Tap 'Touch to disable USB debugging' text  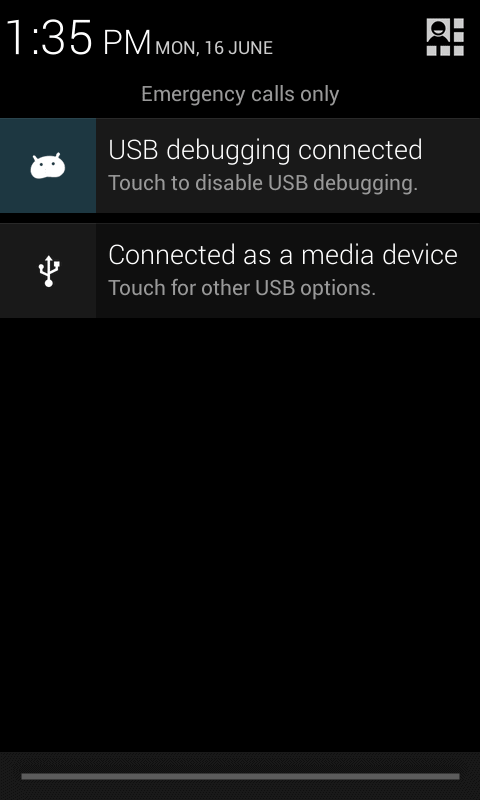point(263,183)
